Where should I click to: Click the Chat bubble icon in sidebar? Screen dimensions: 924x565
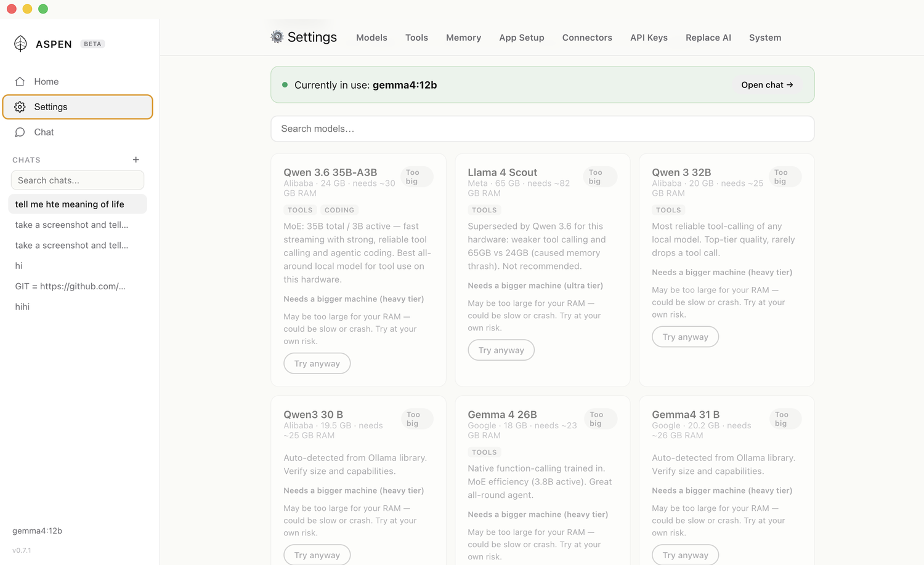(x=20, y=132)
